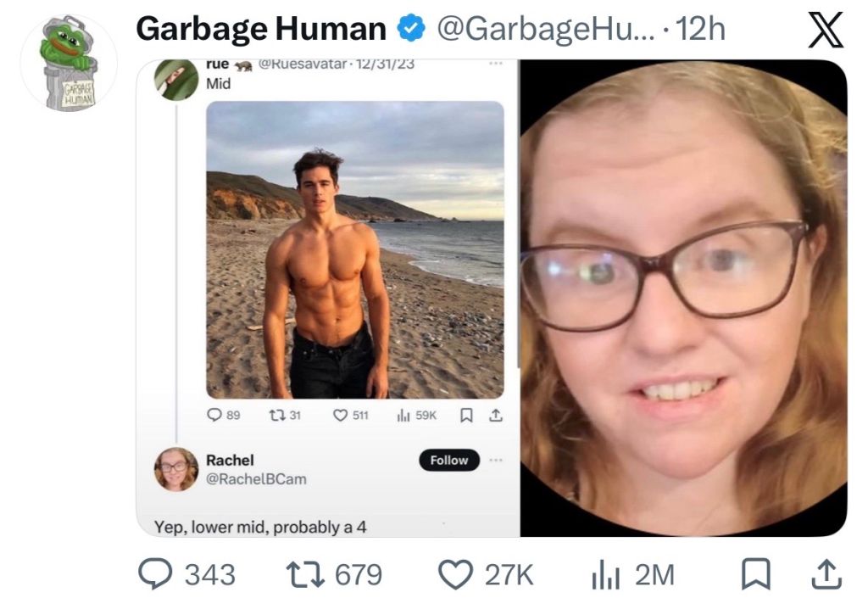Open the three-dot menu on rue's embedded tweet
Viewport: 868px width, 598px height.
[x=496, y=64]
